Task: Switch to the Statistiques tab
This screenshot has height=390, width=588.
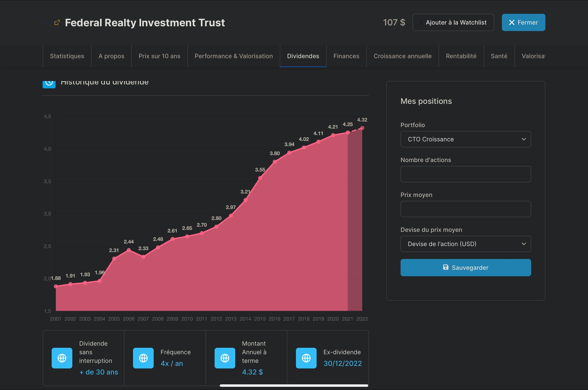Action: tap(67, 56)
